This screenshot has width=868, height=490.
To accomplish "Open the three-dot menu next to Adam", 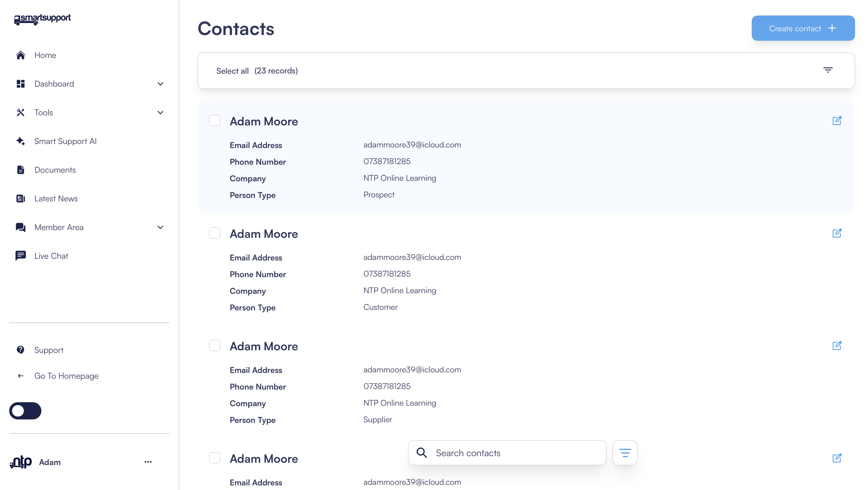I will tap(148, 462).
